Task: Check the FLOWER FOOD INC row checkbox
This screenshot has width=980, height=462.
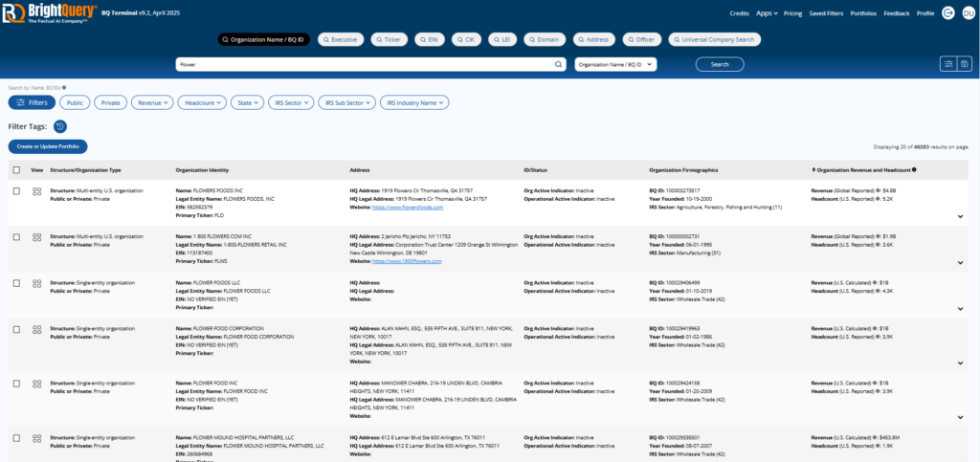Action: pos(16,384)
